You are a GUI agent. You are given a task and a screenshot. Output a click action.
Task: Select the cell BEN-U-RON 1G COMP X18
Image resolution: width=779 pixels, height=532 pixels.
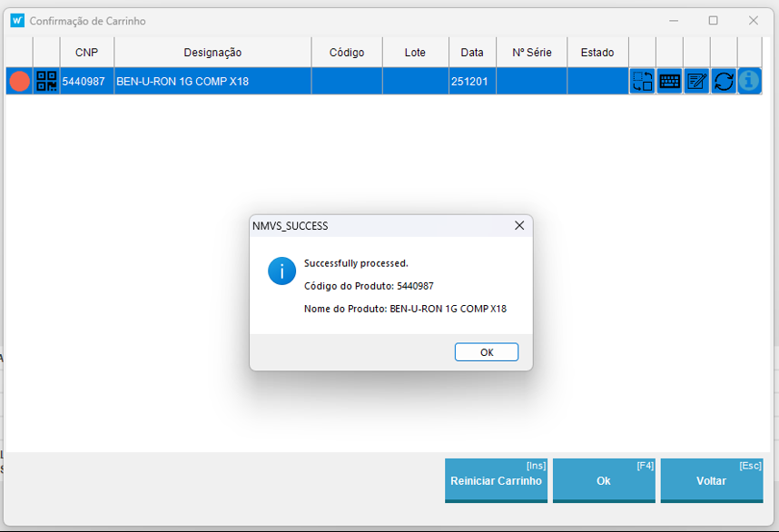pos(212,81)
